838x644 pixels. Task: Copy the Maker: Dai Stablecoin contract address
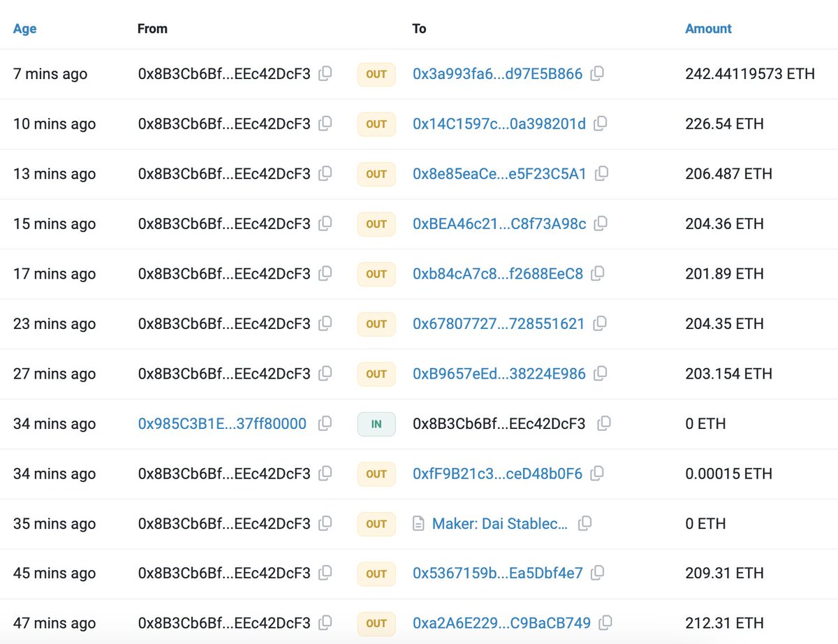coord(585,524)
